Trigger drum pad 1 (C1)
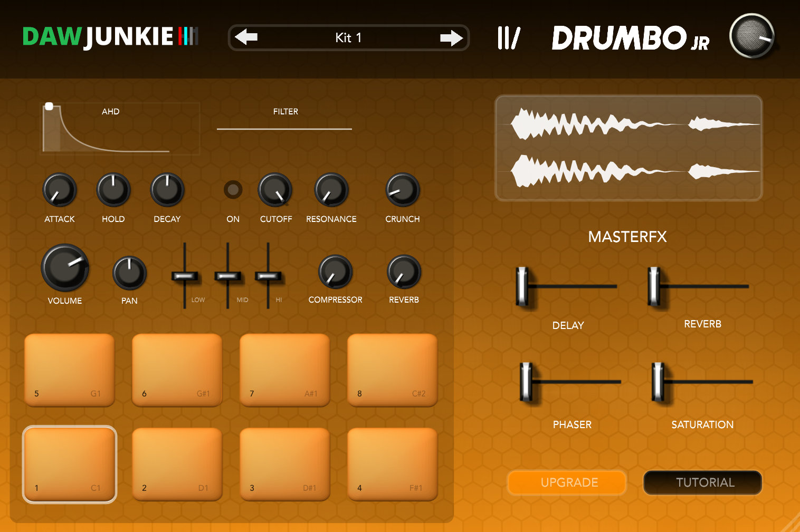This screenshot has height=532, width=800. (x=69, y=464)
